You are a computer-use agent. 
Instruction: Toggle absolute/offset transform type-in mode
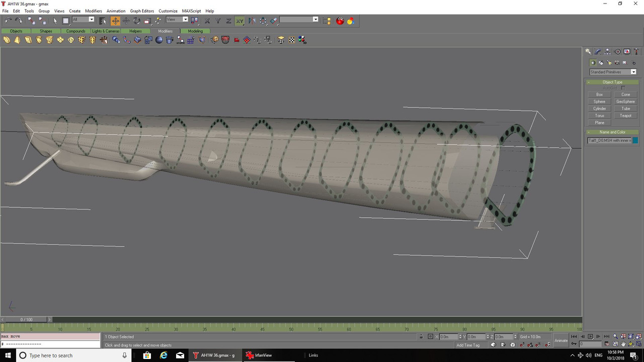[431, 336]
